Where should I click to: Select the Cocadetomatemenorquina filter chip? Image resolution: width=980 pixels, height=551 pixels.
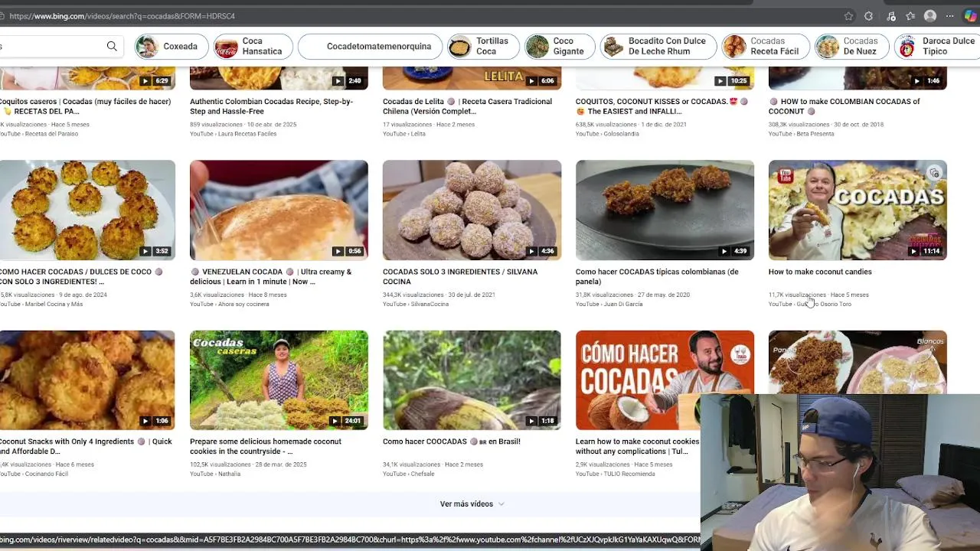[370, 47]
